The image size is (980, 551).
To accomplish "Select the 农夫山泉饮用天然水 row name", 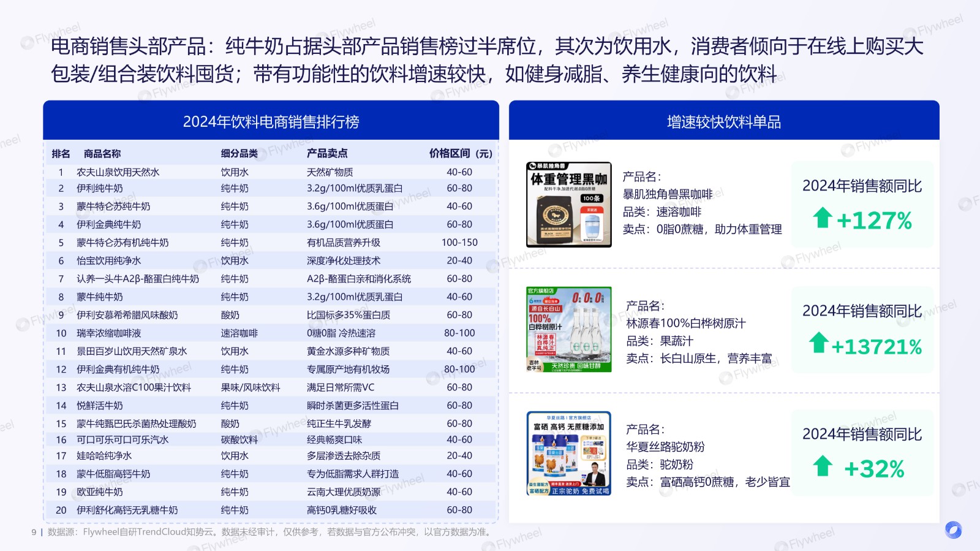I will [x=118, y=172].
